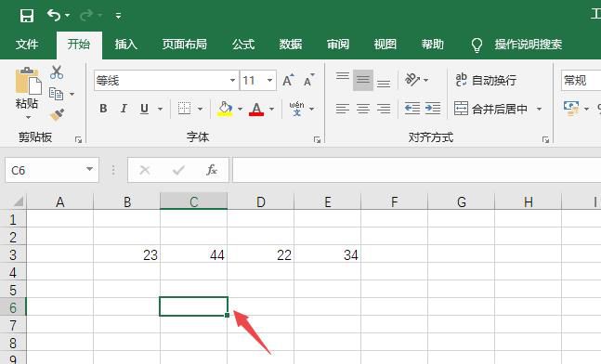Switch to the 插入 tab

[x=126, y=45]
